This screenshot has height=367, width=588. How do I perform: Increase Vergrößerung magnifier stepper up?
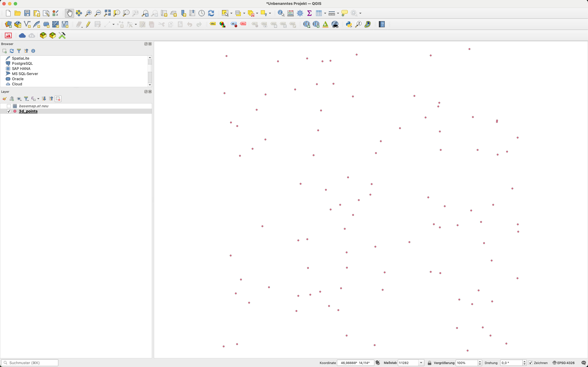tap(480, 361)
